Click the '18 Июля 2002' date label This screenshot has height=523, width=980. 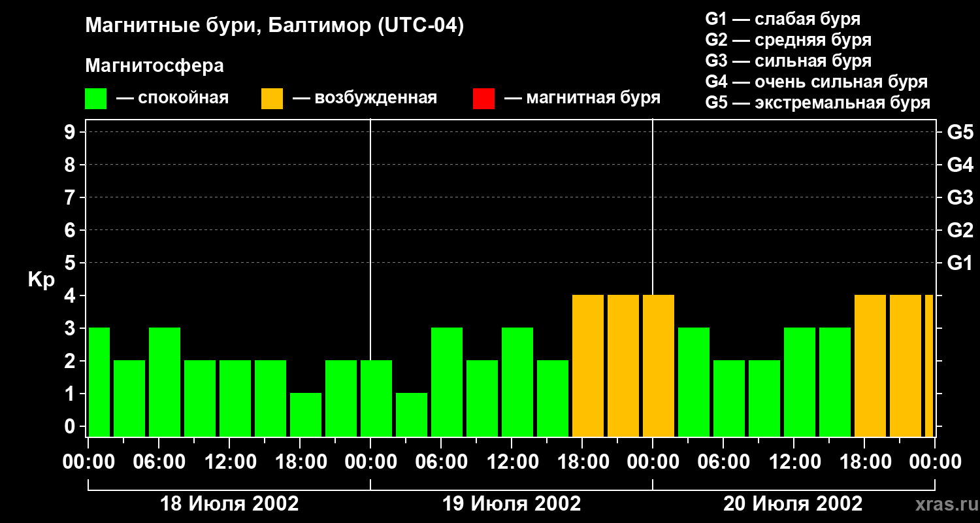point(229,504)
